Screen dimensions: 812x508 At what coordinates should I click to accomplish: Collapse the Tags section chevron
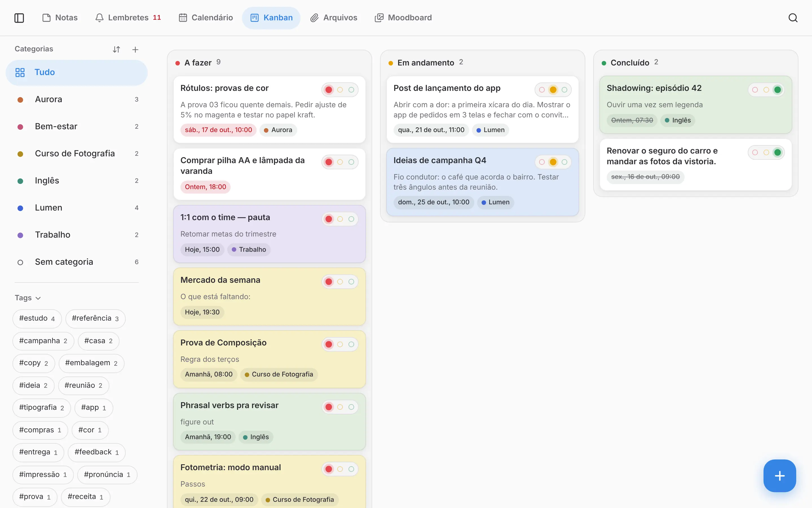(38, 298)
